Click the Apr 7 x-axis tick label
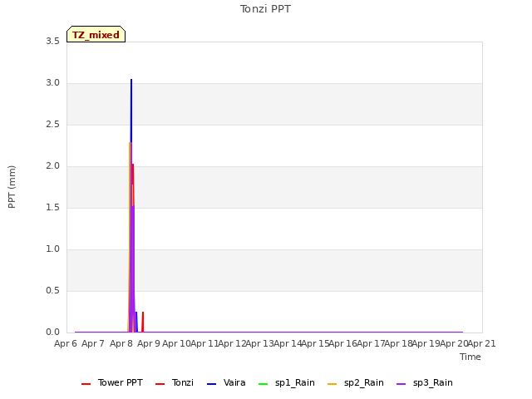 [93, 343]
